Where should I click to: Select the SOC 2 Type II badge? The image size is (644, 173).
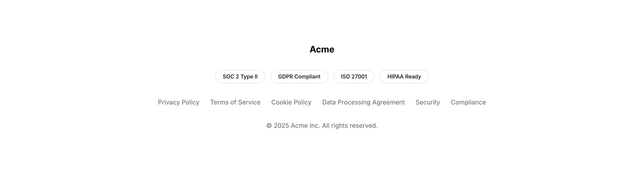click(240, 77)
